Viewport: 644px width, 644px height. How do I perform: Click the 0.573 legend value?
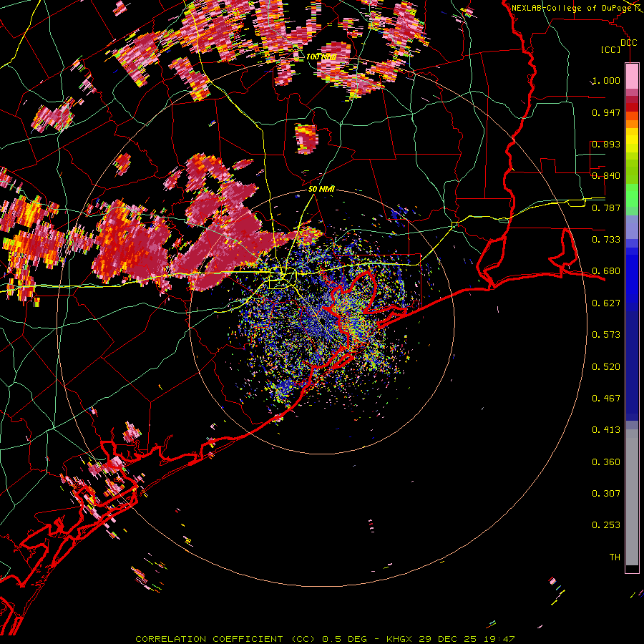click(x=606, y=335)
